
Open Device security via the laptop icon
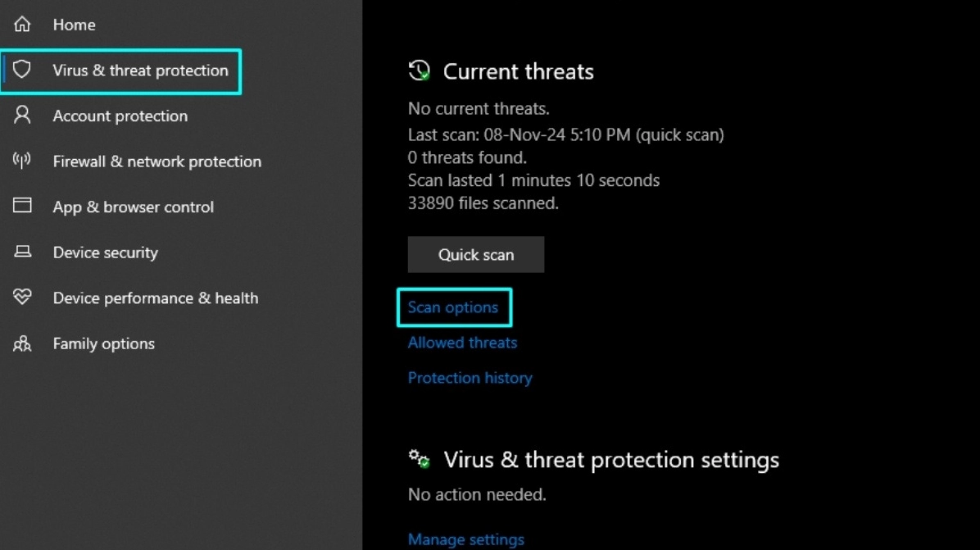tap(22, 252)
